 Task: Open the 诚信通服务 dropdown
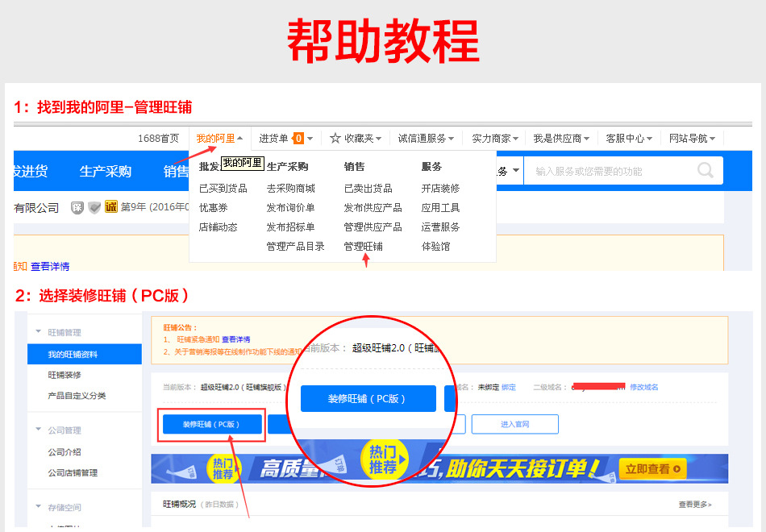pos(426,139)
